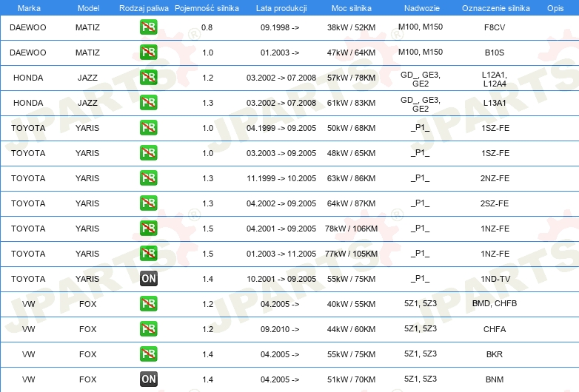The width and height of the screenshot is (579, 392).
Task: Click petrol icon for Yaris 50kW / 68KM
Action: pyautogui.click(x=148, y=128)
